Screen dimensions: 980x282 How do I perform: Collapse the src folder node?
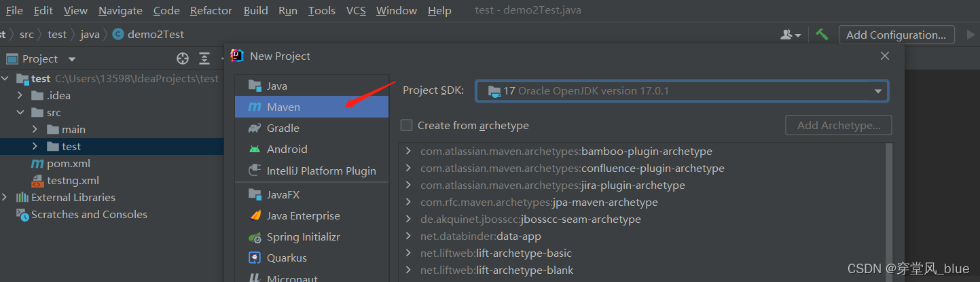tap(20, 112)
